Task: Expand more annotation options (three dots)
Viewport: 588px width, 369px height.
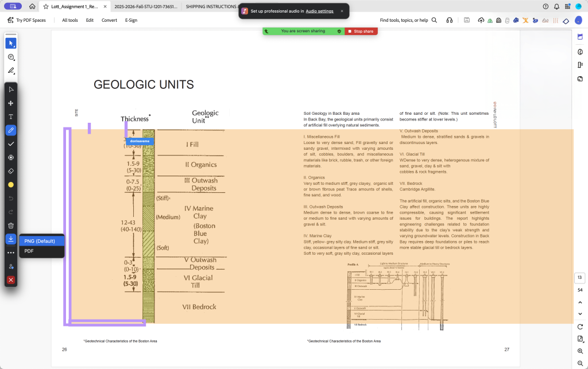Action: 11,253
